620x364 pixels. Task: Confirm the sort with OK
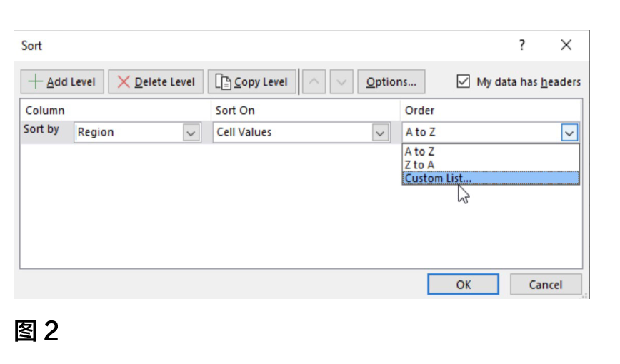pos(463,285)
